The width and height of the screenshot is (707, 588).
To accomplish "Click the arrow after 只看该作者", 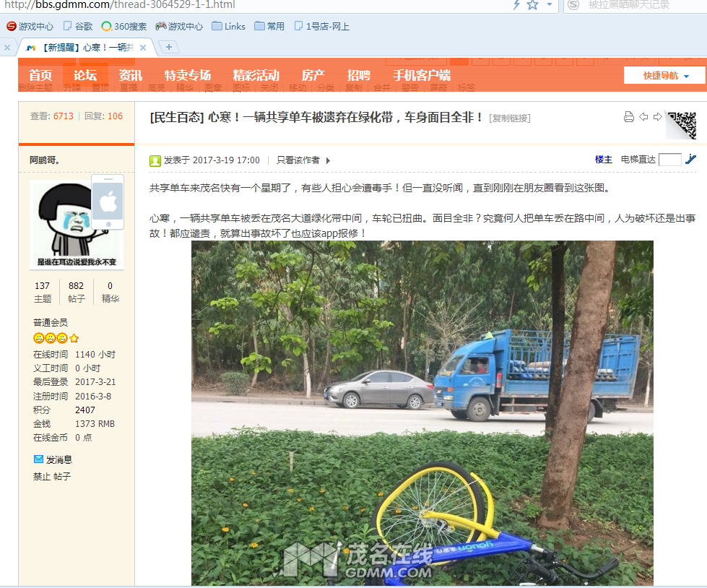I will (x=328, y=160).
